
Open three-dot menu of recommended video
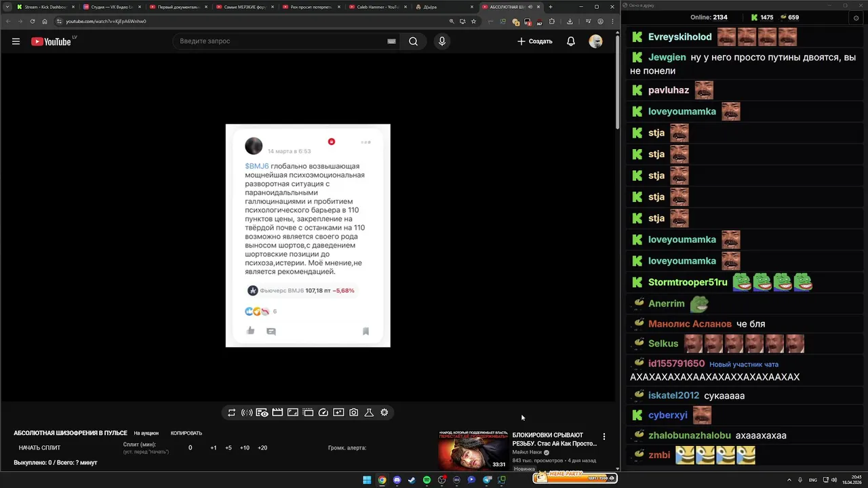(604, 436)
